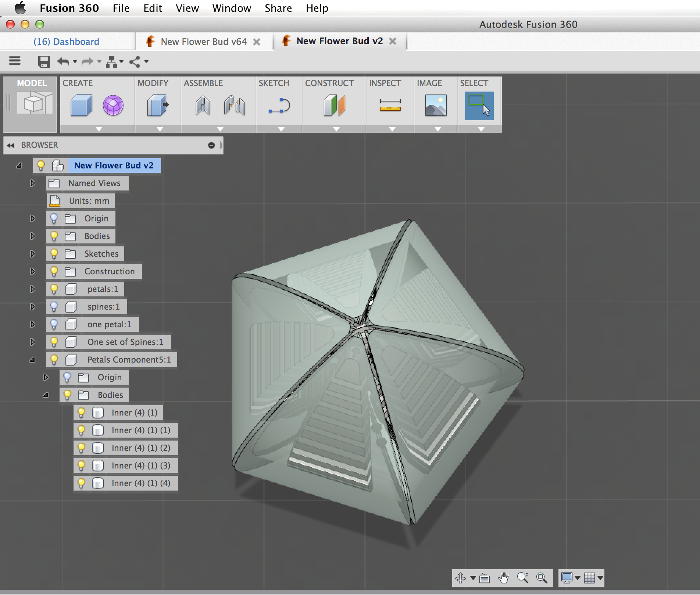700x595 pixels.
Task: Click the Save icon in the toolbar
Action: pos(44,61)
